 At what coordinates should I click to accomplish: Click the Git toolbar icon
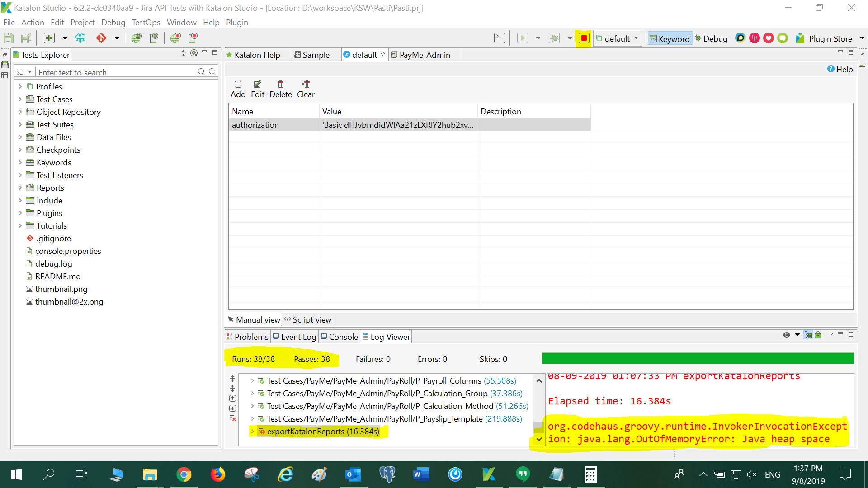click(101, 38)
